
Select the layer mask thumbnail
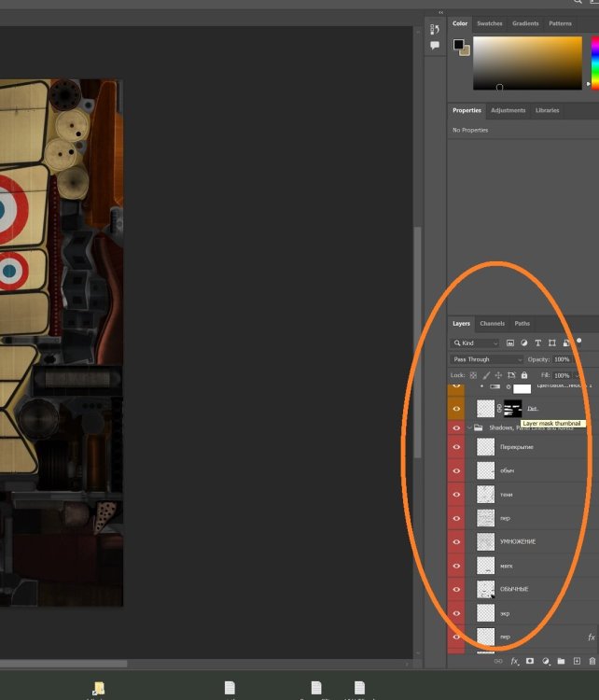pos(512,408)
